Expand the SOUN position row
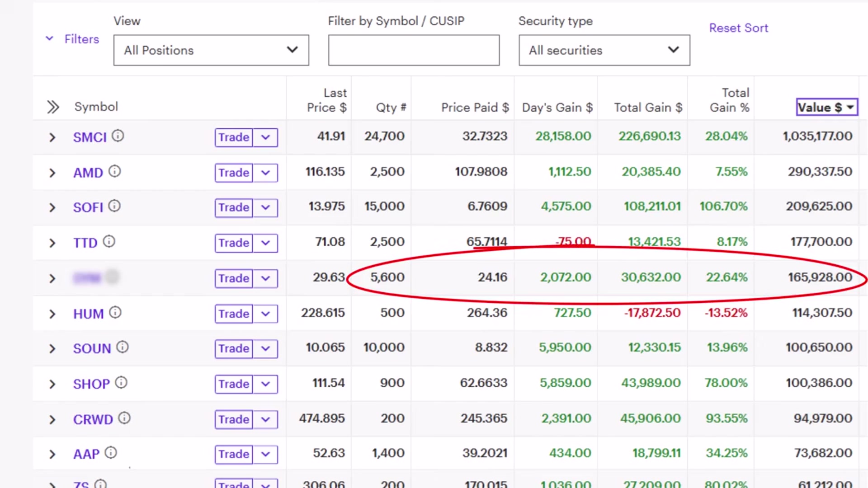Screen dimensions: 868x488 click(52, 349)
